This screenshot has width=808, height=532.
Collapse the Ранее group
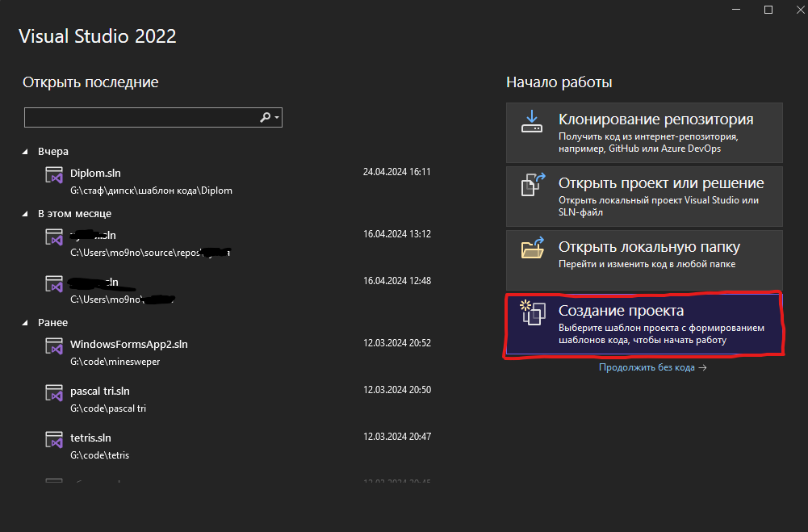point(25,323)
